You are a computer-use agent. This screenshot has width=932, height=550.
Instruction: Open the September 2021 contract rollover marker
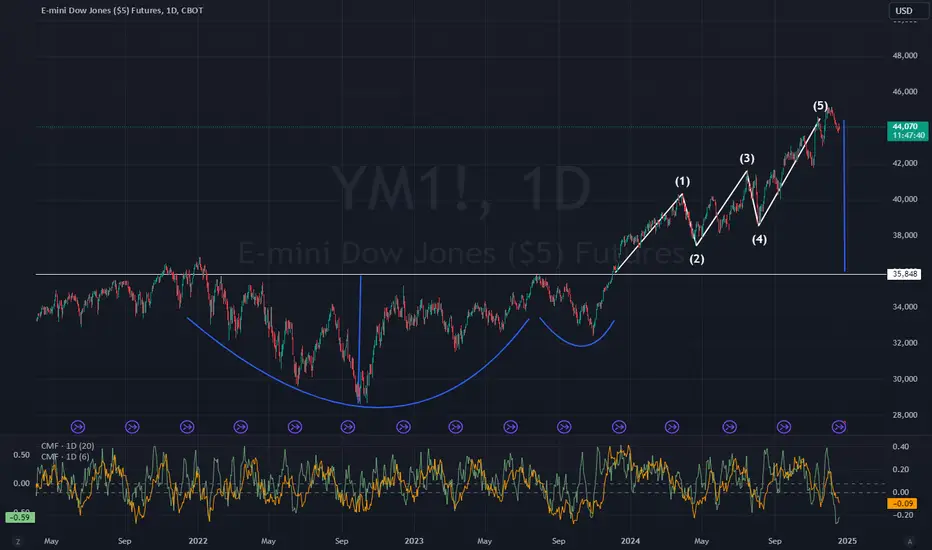(132, 426)
